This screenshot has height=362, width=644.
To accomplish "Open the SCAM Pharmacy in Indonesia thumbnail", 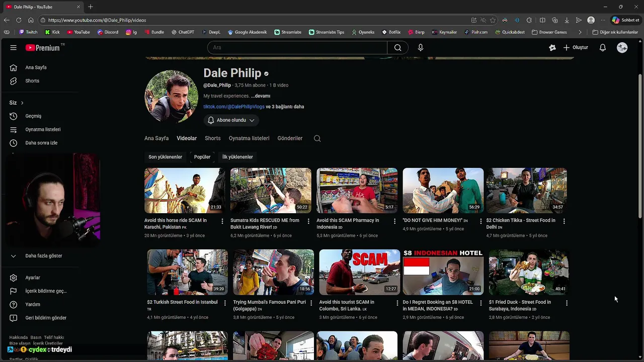I will tap(357, 191).
